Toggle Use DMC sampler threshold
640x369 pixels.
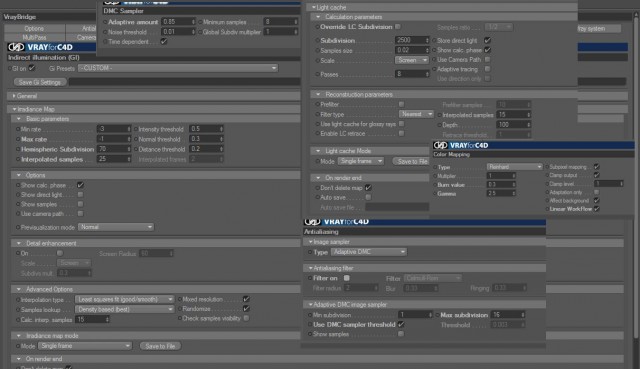(401, 325)
